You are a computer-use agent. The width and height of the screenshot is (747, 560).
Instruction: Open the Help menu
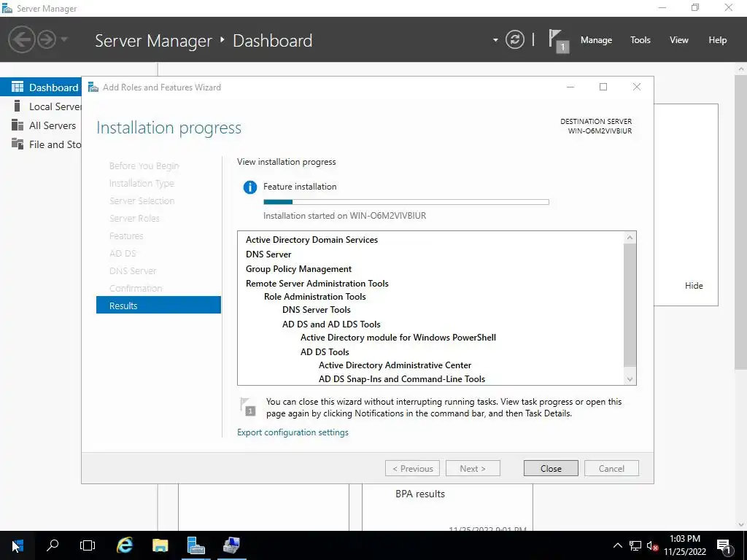[x=717, y=40]
